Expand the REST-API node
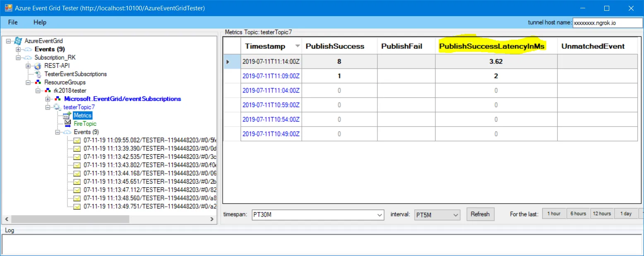The width and height of the screenshot is (644, 256). [x=28, y=66]
